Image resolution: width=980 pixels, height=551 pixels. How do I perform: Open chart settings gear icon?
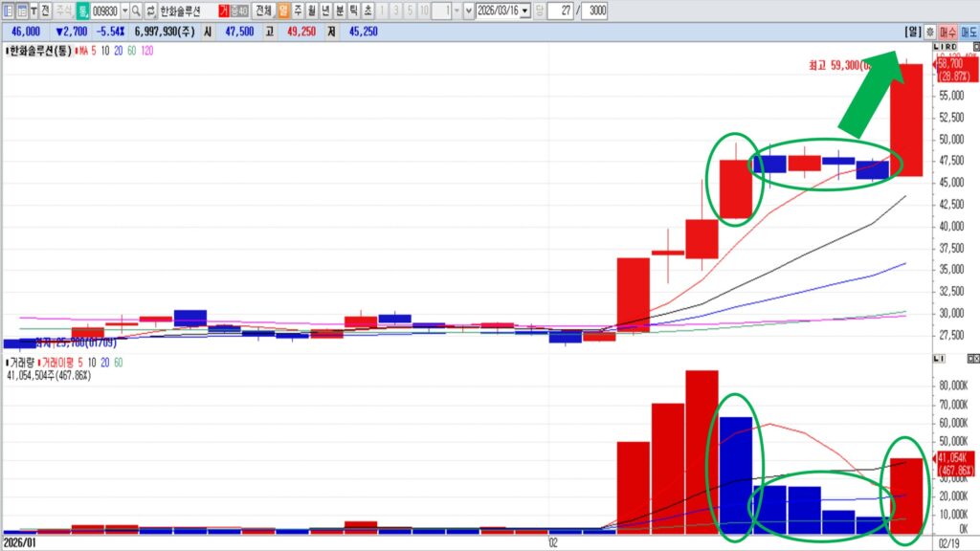931,32
